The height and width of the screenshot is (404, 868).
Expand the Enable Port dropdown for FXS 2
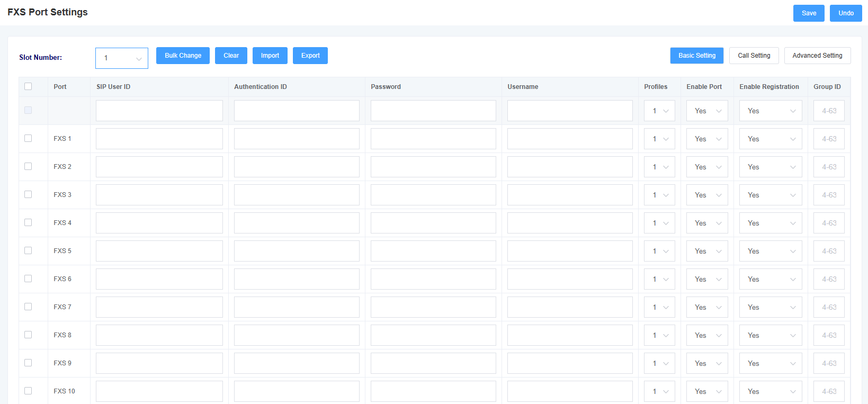pos(707,167)
